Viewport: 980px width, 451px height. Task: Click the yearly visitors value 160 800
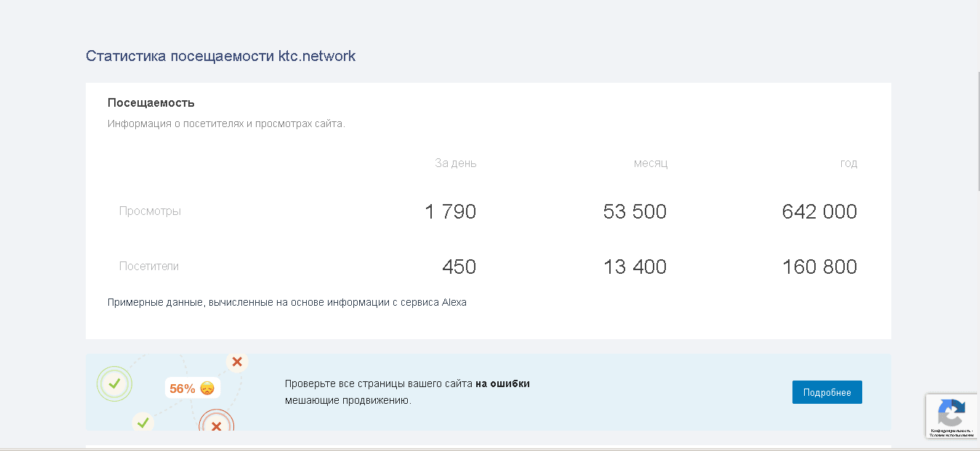point(820,267)
